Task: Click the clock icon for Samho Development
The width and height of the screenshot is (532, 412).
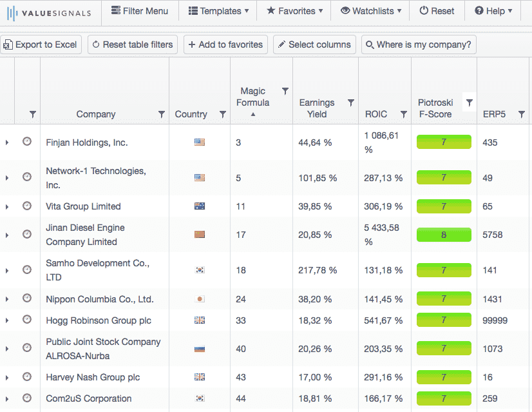Action: point(27,270)
